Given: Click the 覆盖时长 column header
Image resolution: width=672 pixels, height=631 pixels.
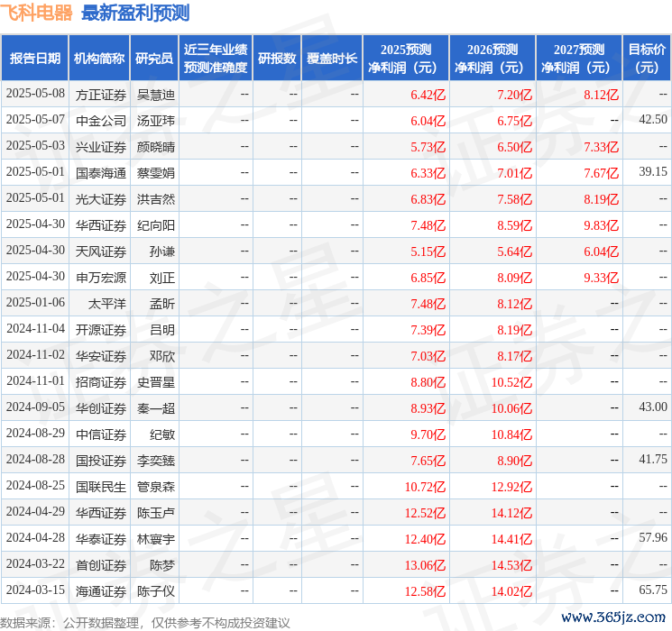Looking at the screenshot, I should (332, 59).
